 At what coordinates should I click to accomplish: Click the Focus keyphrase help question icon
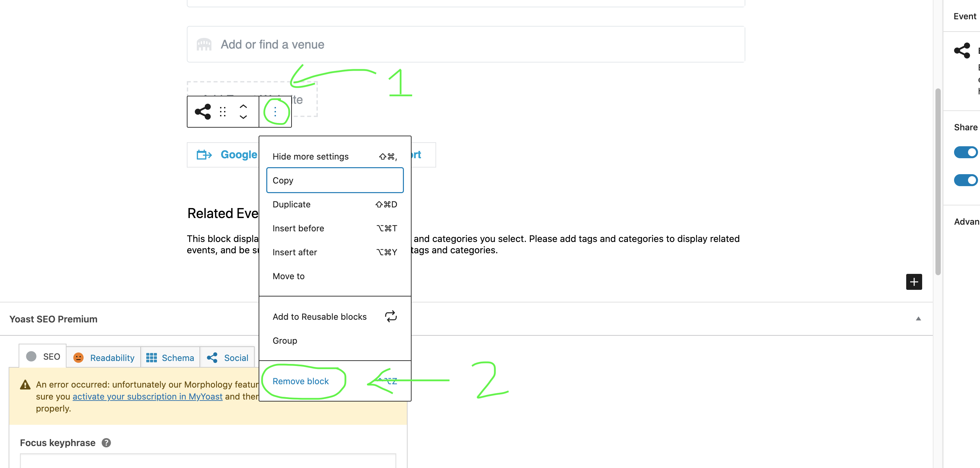[x=106, y=443]
